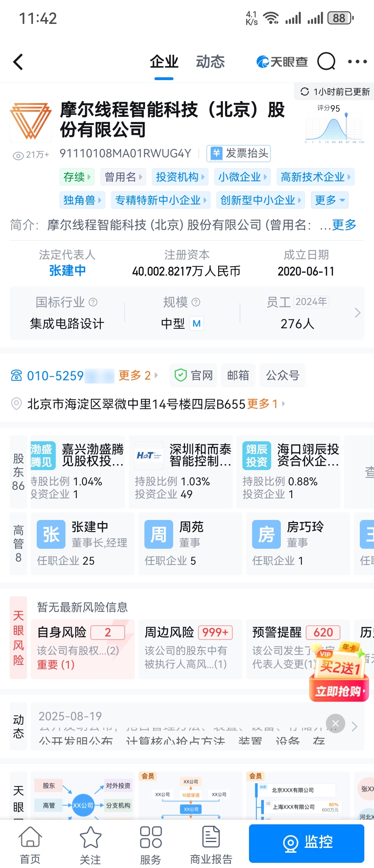374x868 pixels.
Task: Expand the 创新型中小企业 tag
Action: 261,200
